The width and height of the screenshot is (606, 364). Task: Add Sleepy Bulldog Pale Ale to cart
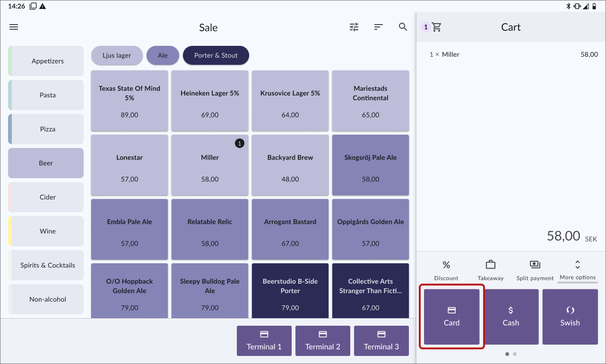(210, 291)
